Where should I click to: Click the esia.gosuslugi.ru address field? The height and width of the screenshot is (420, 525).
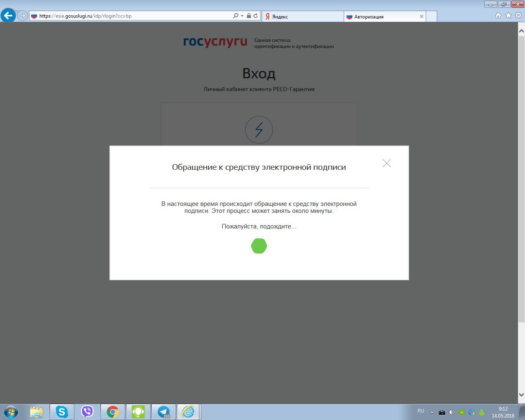[131, 16]
